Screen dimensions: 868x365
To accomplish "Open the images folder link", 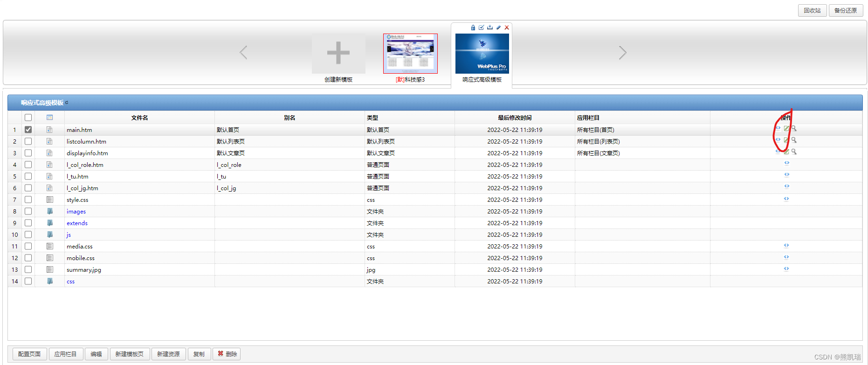I will click(x=76, y=211).
